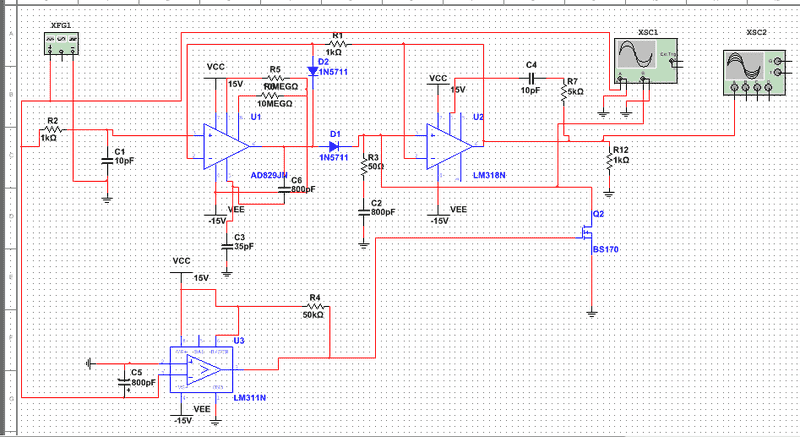Viewport: 800px width, 437px height.
Task: Click the VCC label above U2
Action: click(438, 79)
